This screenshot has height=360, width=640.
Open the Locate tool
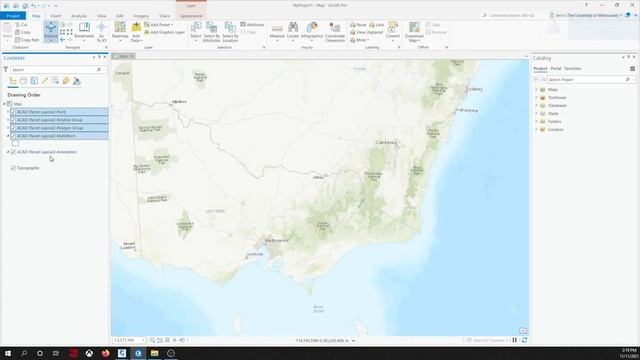point(293,31)
